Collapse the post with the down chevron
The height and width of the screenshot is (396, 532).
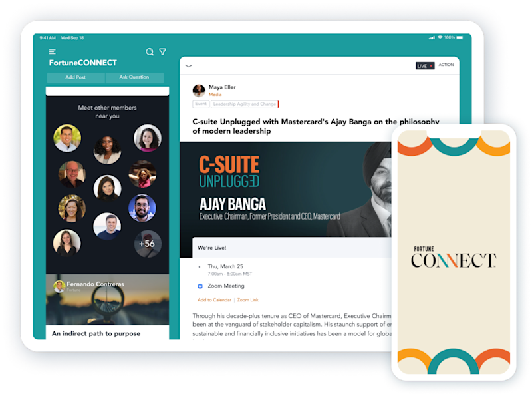point(189,66)
